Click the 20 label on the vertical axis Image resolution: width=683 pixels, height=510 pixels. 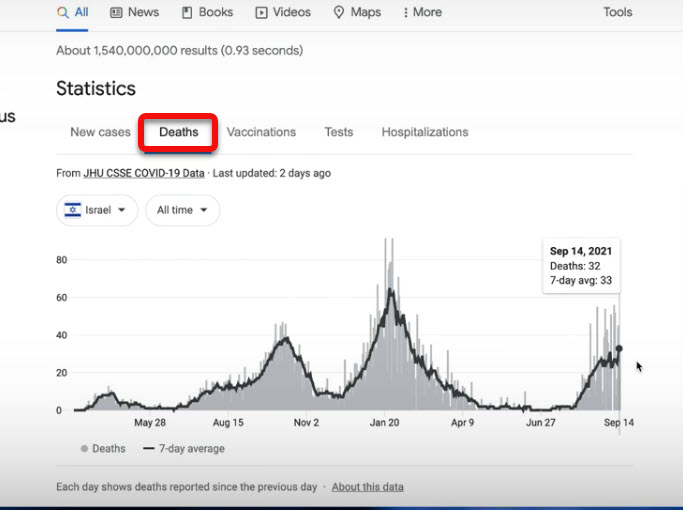coord(62,373)
